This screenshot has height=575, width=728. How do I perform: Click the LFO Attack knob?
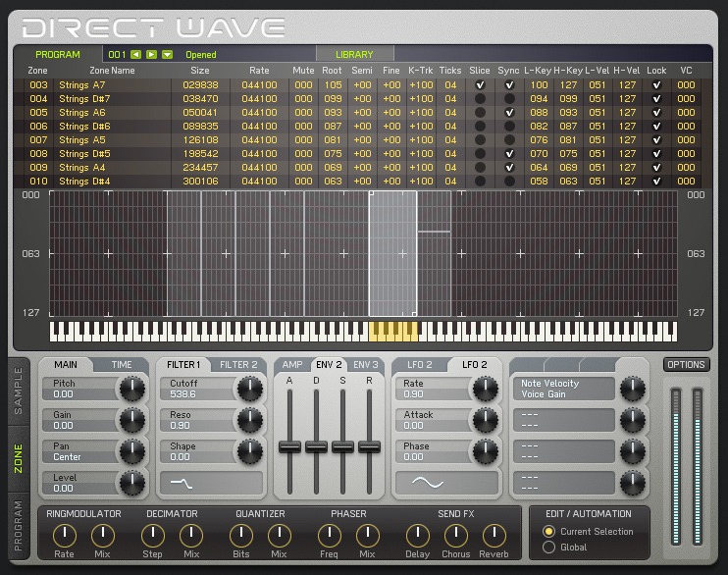(486, 420)
